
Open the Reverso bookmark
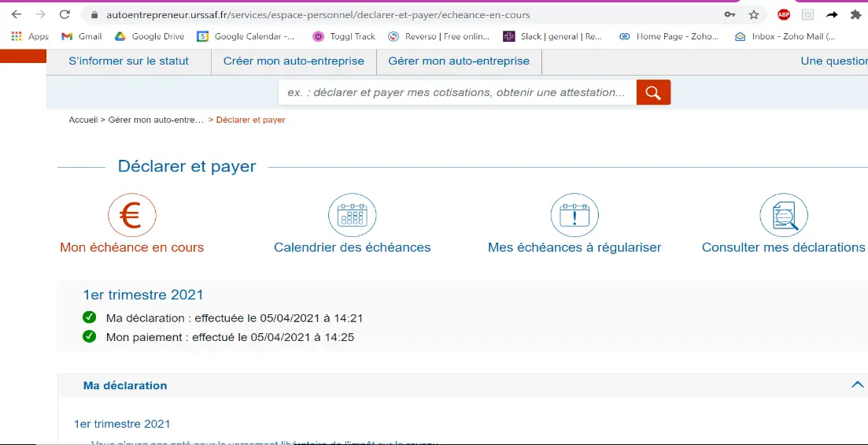(439, 36)
